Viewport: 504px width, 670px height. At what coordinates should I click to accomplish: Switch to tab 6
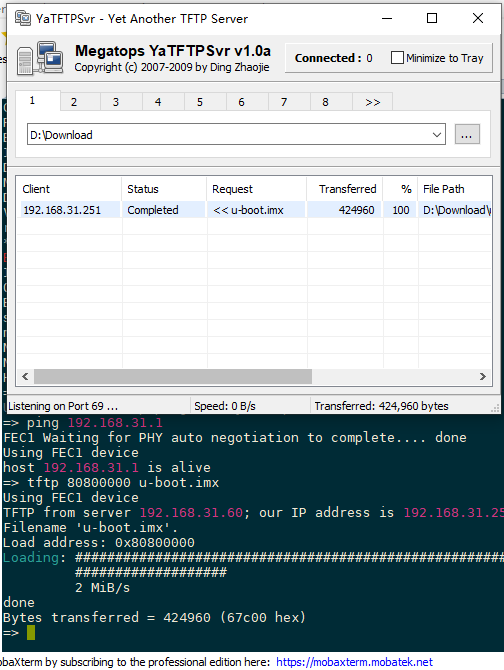(247, 102)
